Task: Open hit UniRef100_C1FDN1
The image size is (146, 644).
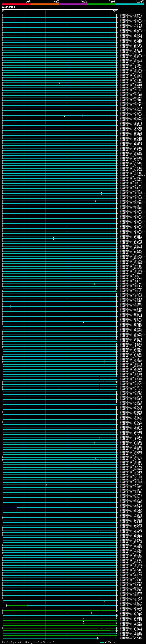Action: click(131, 40)
